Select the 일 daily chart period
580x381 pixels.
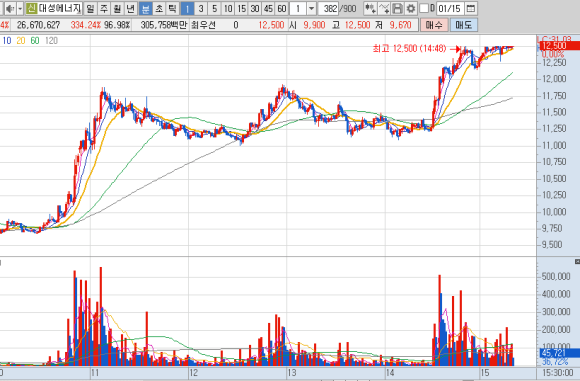click(x=90, y=8)
